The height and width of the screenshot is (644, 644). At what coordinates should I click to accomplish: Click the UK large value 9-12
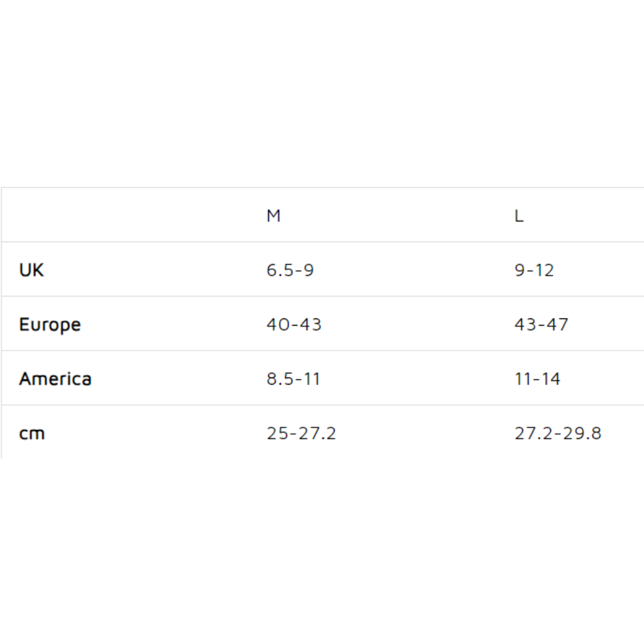(x=534, y=270)
